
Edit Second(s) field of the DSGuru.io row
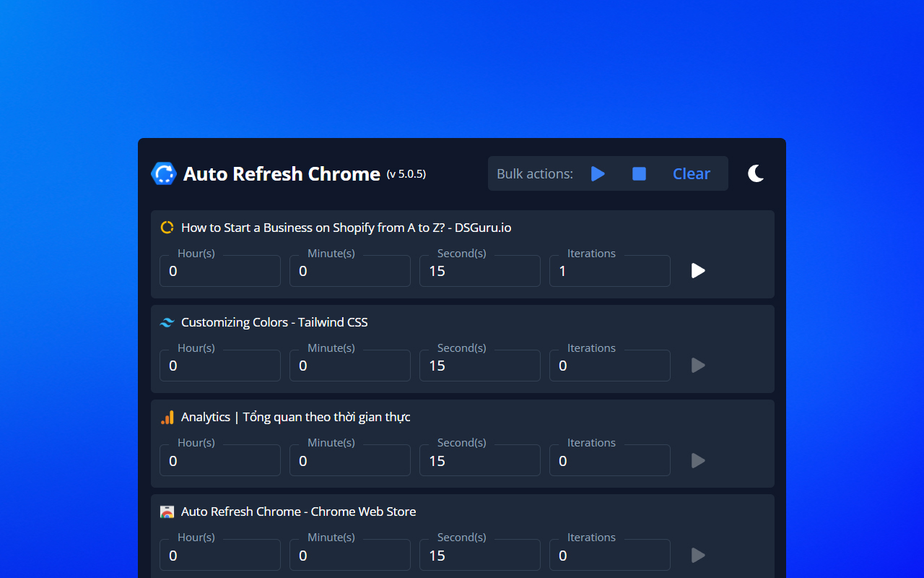pos(480,271)
